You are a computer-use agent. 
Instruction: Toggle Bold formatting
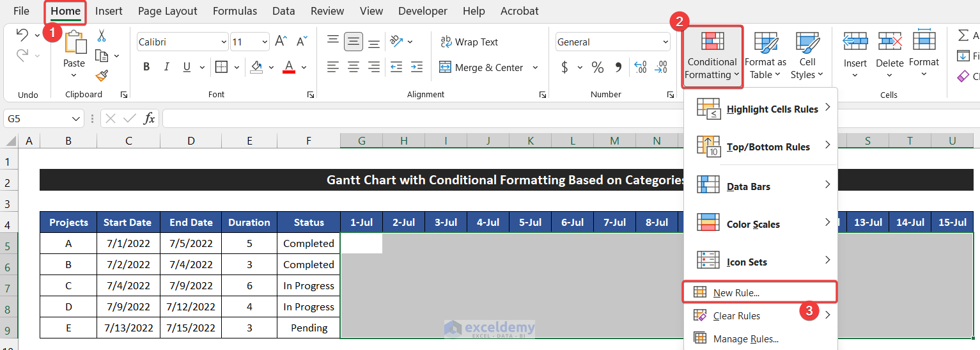coord(146,67)
